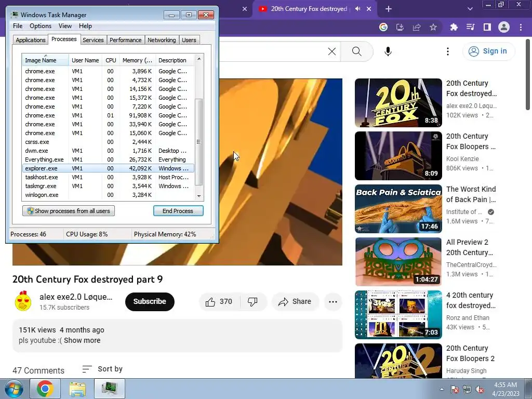Click the Subscribe button
This screenshot has height=399, width=532.
pos(150,302)
